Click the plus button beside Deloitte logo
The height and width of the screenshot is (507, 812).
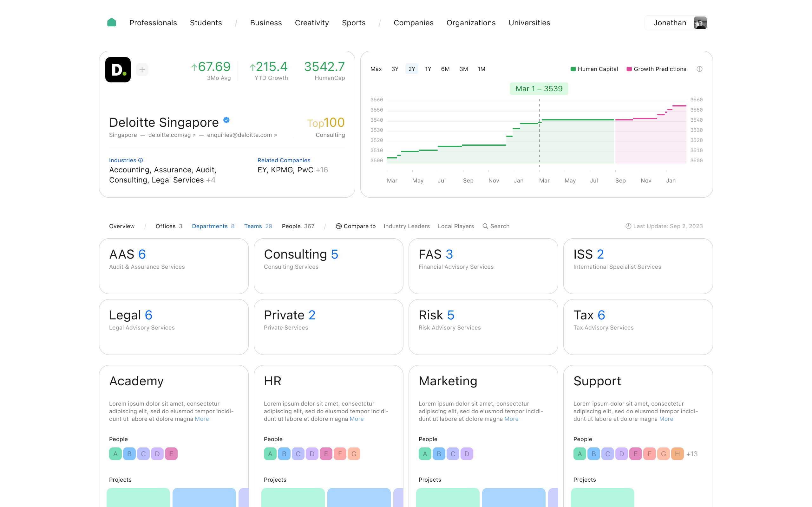tap(142, 70)
